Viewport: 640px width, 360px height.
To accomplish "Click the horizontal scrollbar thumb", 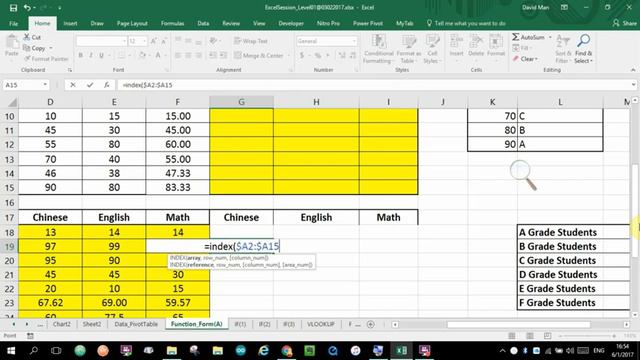I will click(x=519, y=324).
